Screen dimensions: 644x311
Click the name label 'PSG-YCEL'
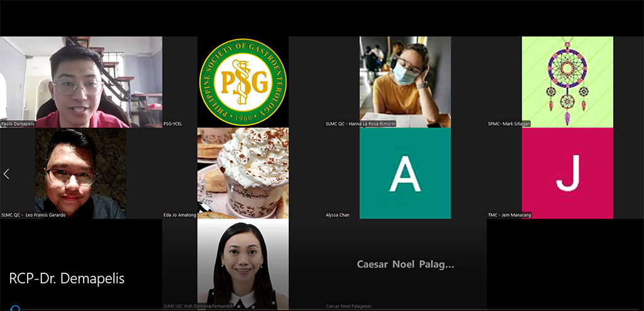tap(173, 124)
